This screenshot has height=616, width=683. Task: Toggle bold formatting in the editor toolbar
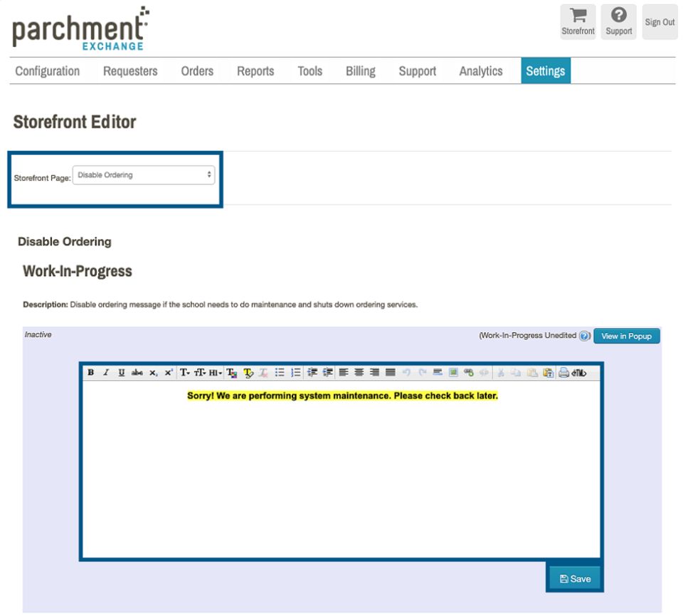tap(91, 373)
